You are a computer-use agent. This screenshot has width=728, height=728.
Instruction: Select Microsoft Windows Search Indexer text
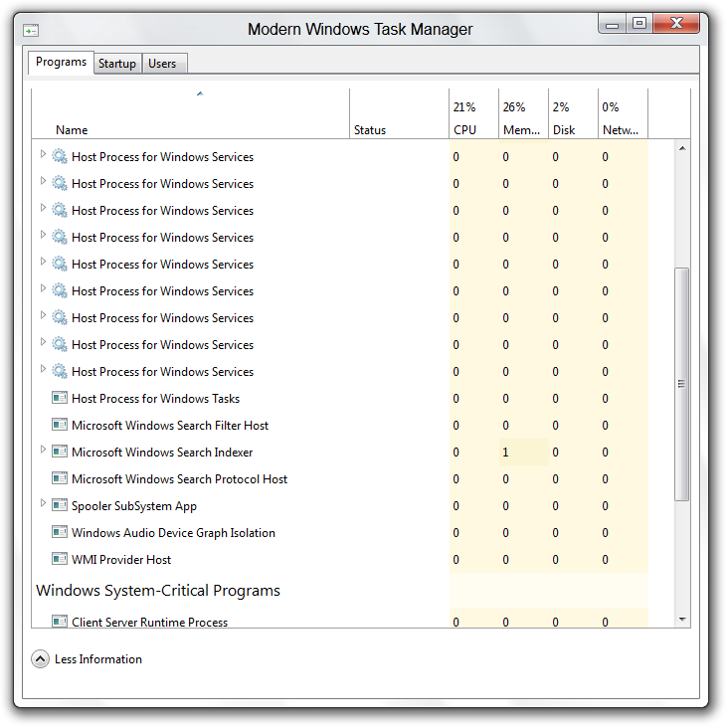point(162,453)
